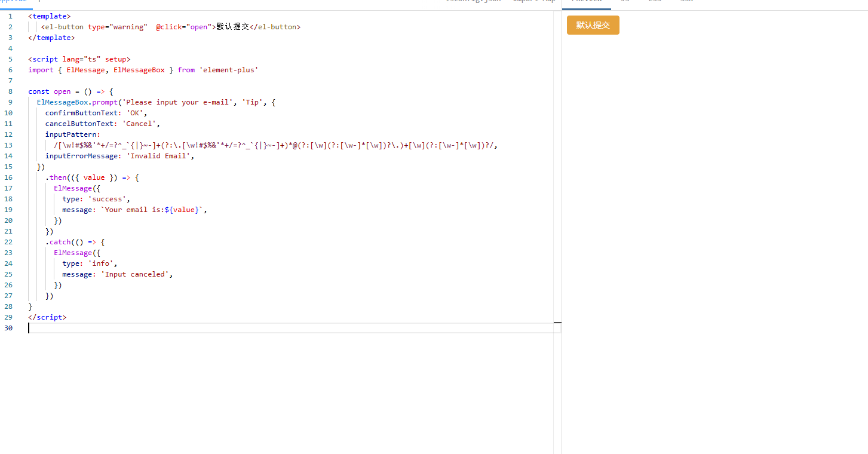Click the opening <template> tag text
The height and width of the screenshot is (454, 868).
pos(49,16)
